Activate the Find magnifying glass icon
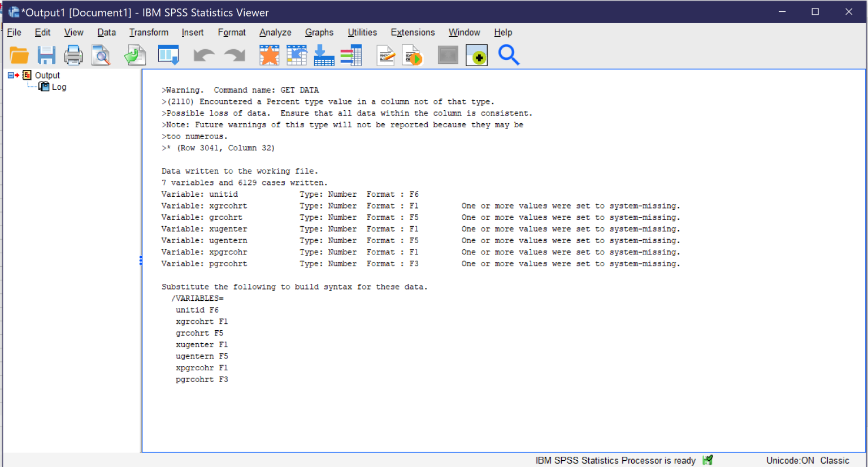The height and width of the screenshot is (467, 868). pos(509,55)
